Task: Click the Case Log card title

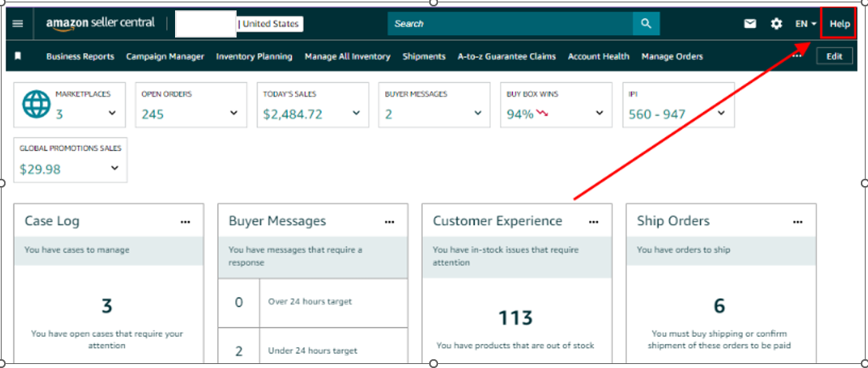Action: (x=52, y=221)
